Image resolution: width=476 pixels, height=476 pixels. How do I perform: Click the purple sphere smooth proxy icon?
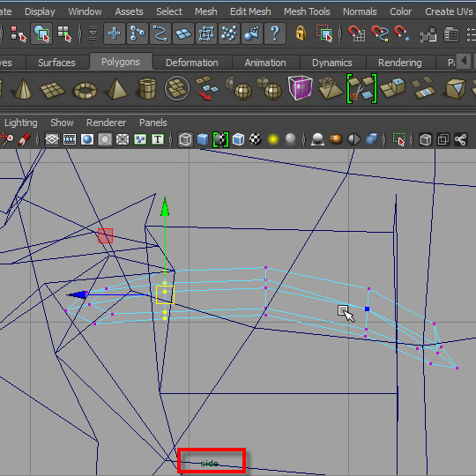(x=300, y=88)
